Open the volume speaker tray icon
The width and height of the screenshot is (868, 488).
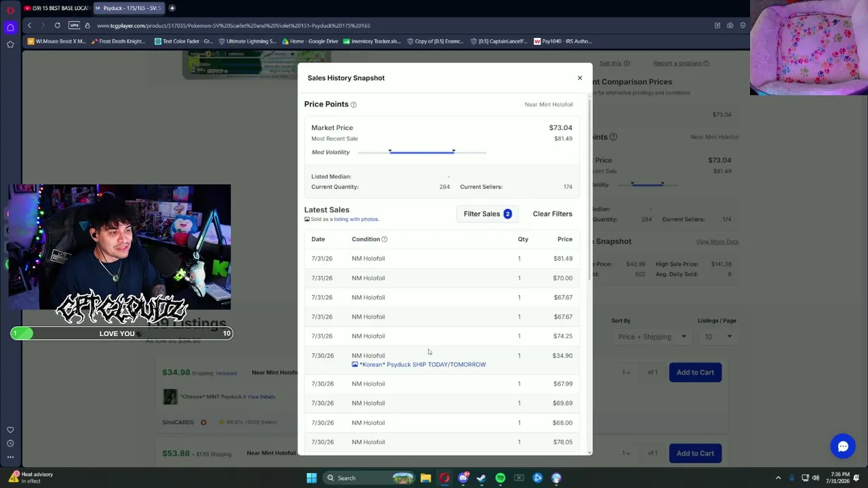(816, 478)
